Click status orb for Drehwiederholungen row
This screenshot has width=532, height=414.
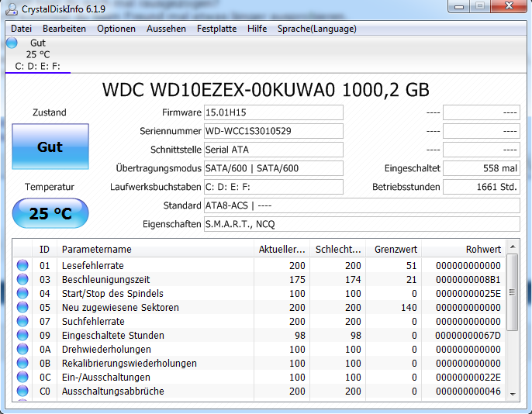coord(22,349)
